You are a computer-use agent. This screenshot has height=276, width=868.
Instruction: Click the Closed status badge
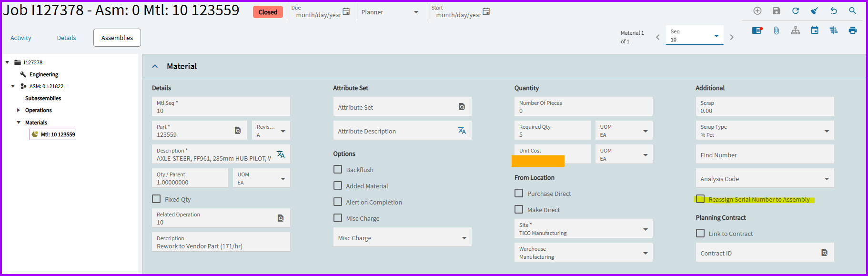(x=268, y=12)
